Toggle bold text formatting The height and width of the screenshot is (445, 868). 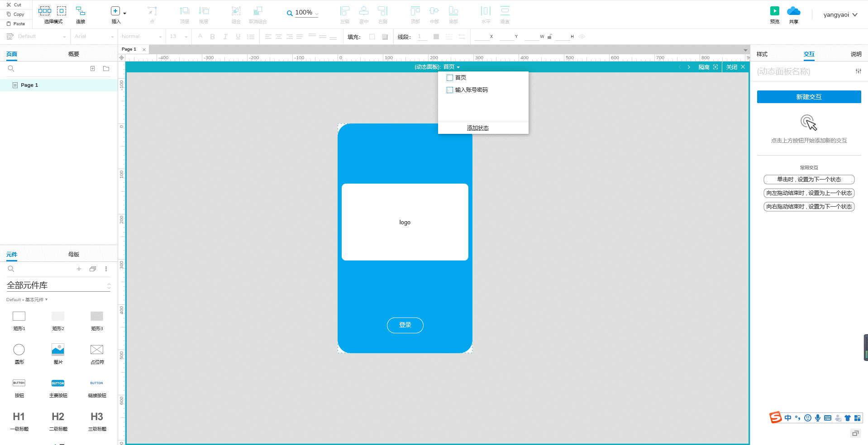213,37
